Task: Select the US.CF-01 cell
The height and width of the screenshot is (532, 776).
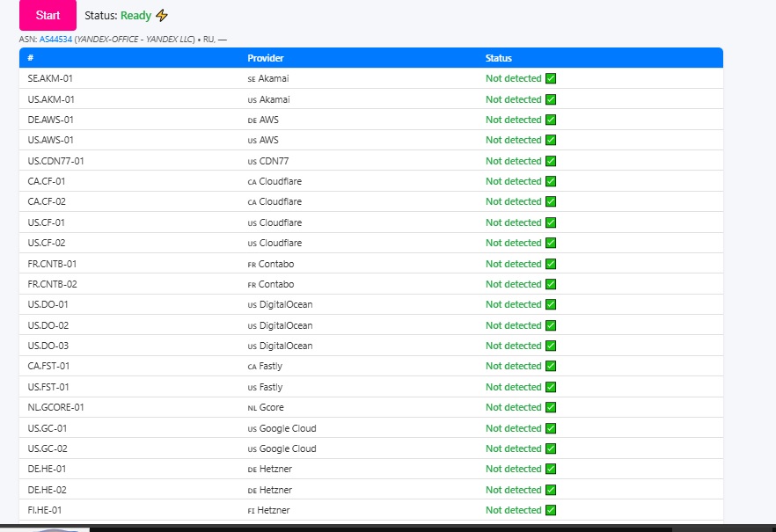Action: [x=46, y=222]
